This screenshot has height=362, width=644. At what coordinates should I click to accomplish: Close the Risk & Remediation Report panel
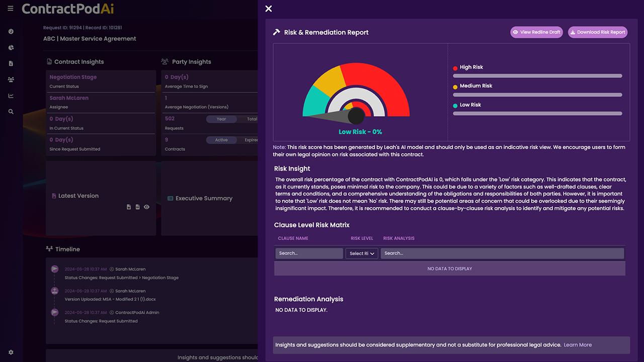269,9
